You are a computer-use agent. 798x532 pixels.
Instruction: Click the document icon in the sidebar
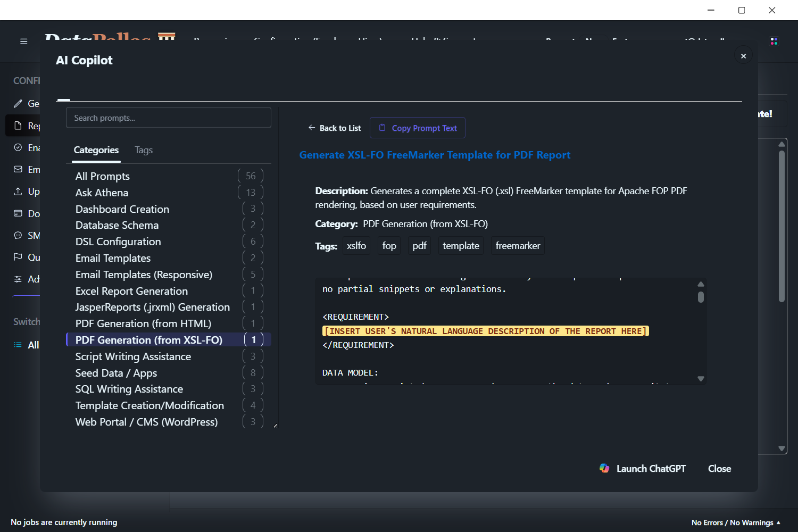pos(18,126)
